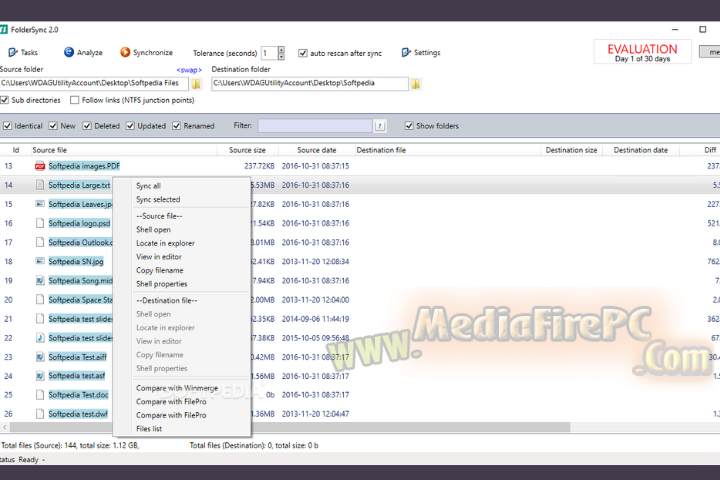Select source Shell properties entry
This screenshot has width=720, height=480.
point(162,284)
